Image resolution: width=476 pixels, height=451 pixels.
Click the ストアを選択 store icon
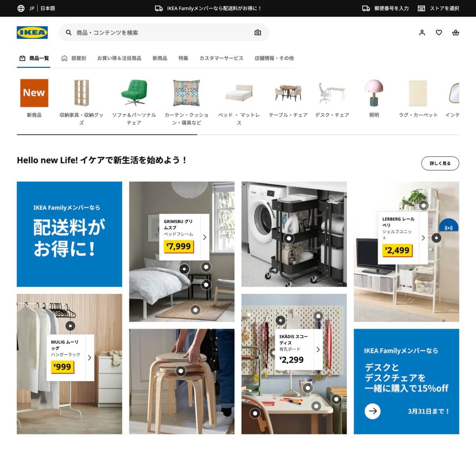[421, 8]
